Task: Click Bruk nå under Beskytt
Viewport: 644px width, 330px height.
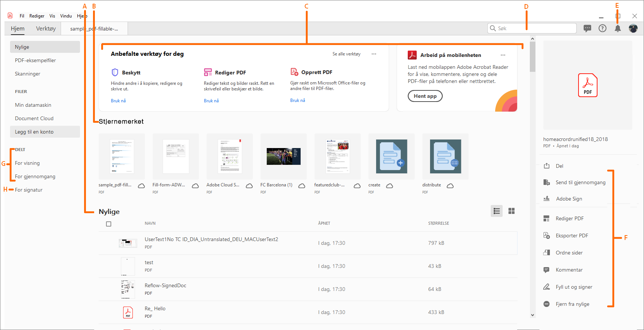Action: [x=118, y=101]
